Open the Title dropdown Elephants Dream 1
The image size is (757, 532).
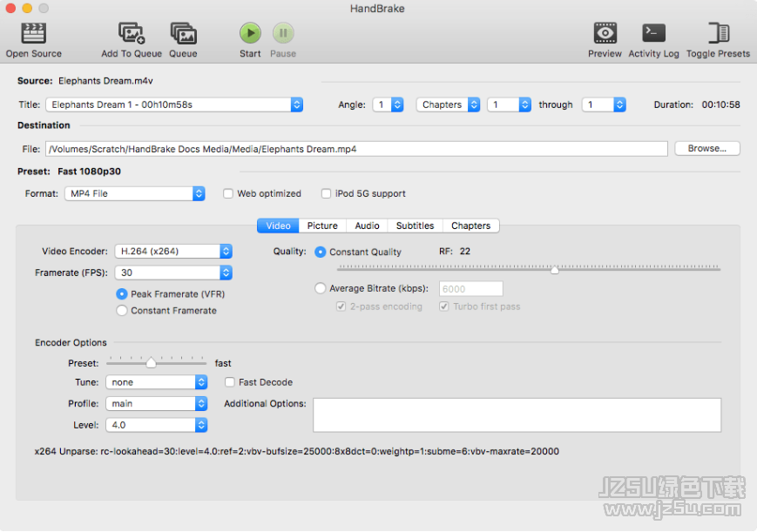point(174,104)
